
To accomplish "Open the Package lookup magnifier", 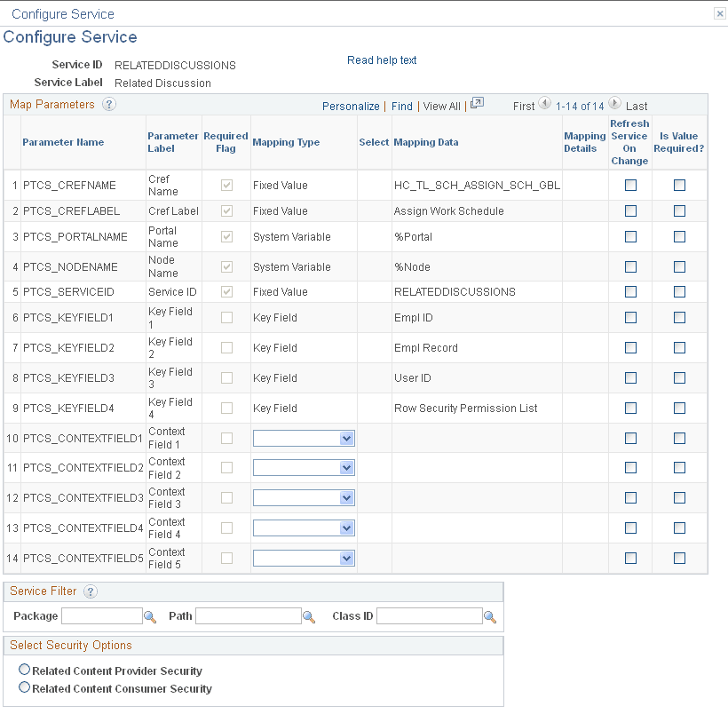I will click(149, 615).
